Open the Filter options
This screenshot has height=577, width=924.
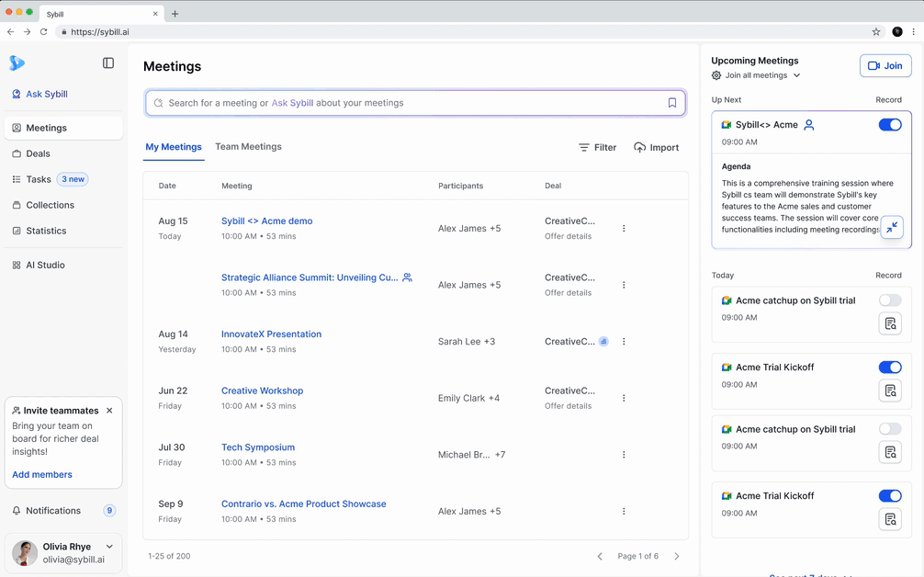(597, 147)
